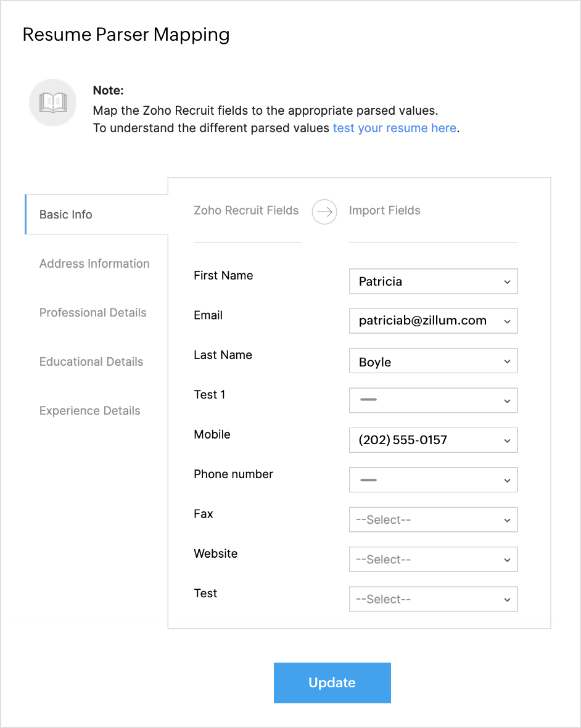Open the Test 1 field dropdown
Viewport: 581px width, 728px height.
click(433, 400)
